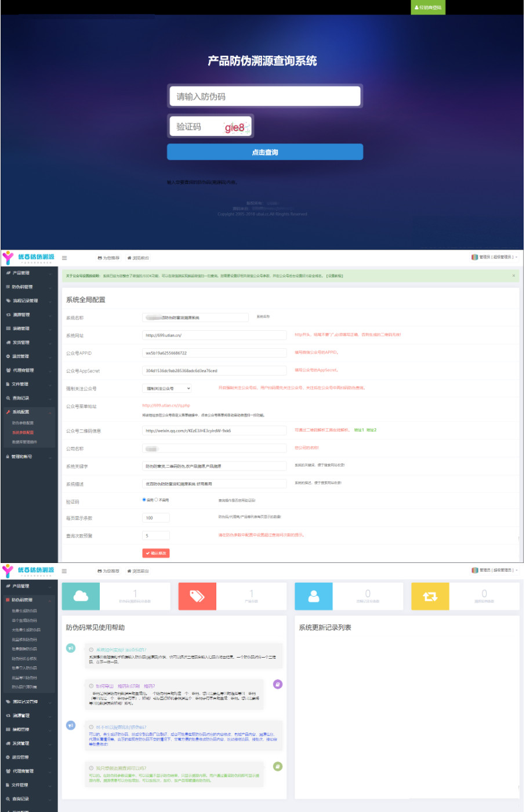The height and width of the screenshot is (812, 526).
Task: Click 系统配置 wrench icon in config page sidebar
Action: [x=8, y=412]
